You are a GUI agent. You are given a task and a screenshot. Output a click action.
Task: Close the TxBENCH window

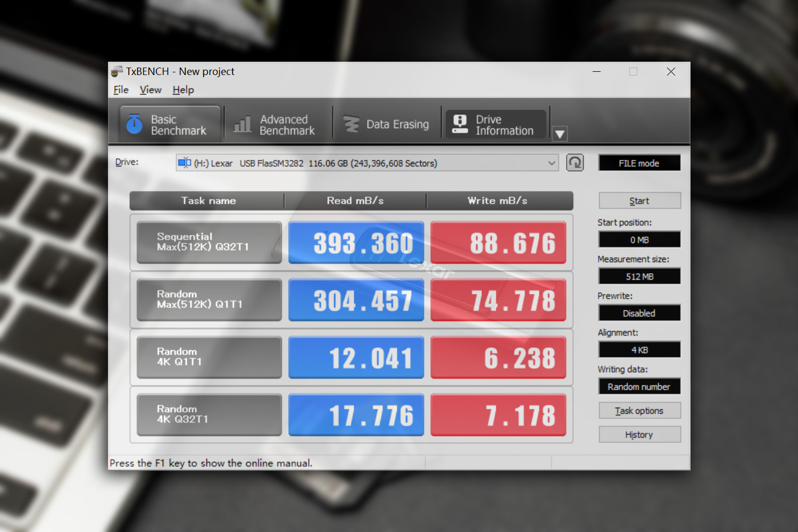[671, 71]
